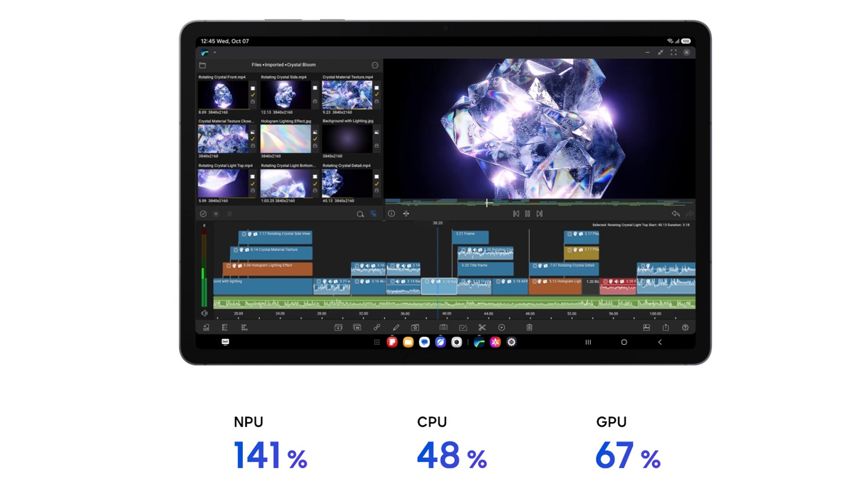
Task: Pause the preview playback
Action: pyautogui.click(x=528, y=214)
